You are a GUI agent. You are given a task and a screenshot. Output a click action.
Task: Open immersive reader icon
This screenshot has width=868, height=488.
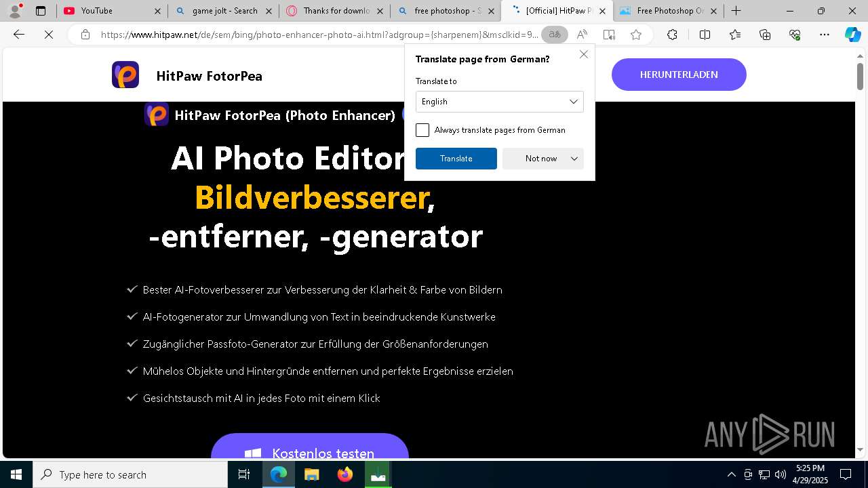click(609, 35)
